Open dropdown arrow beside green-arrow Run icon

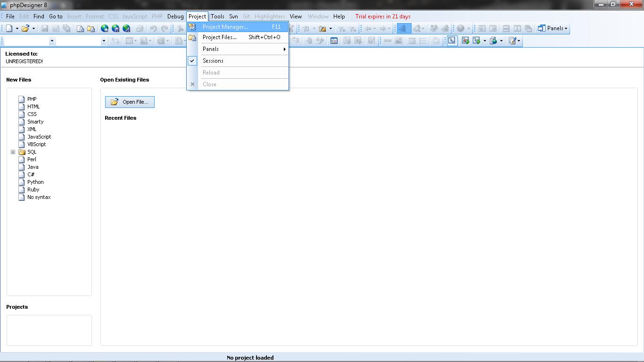[485, 41]
